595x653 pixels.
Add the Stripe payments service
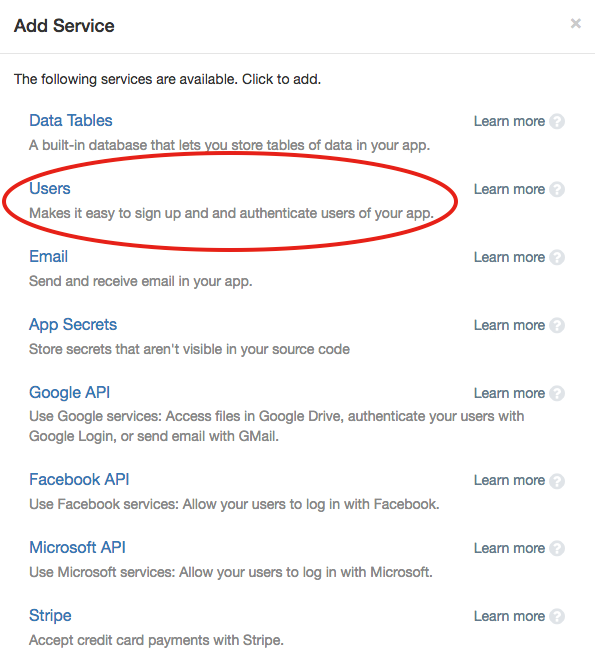[x=50, y=616]
